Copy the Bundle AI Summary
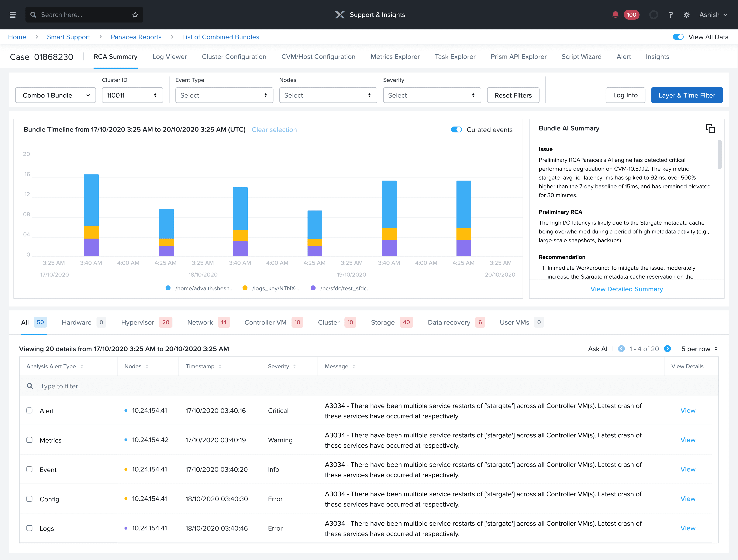The width and height of the screenshot is (738, 560). pyautogui.click(x=710, y=128)
